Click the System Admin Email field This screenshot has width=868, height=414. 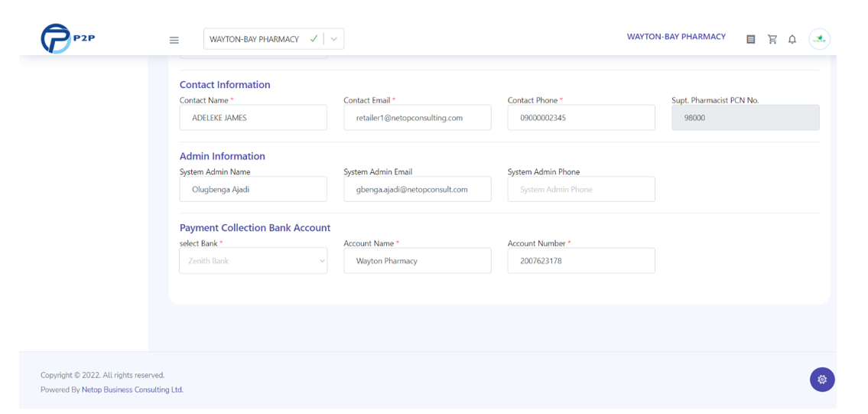click(x=418, y=189)
